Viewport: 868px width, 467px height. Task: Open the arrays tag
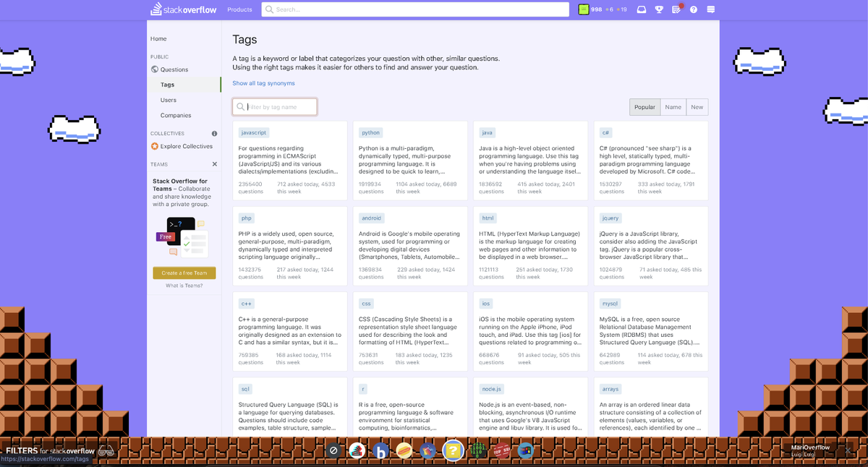(610, 389)
